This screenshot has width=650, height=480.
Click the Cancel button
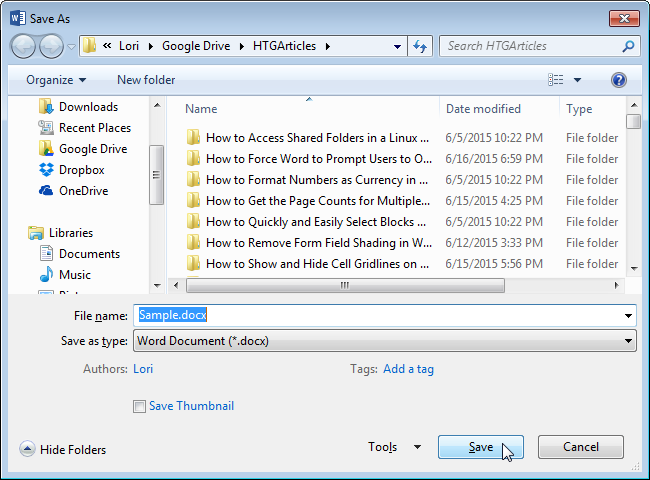point(581,447)
